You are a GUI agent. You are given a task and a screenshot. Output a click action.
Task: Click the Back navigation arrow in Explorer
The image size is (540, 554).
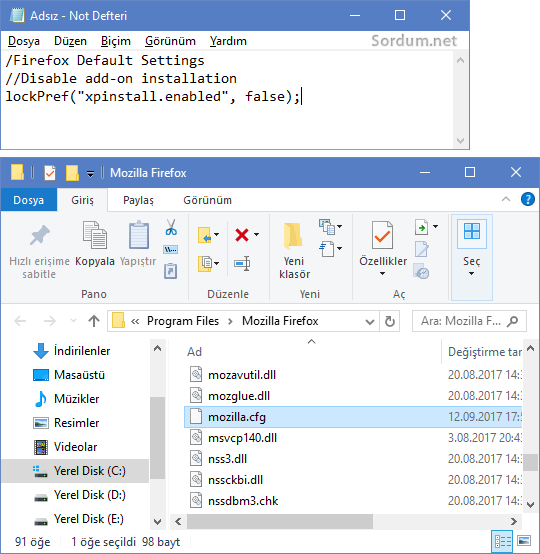click(20, 321)
